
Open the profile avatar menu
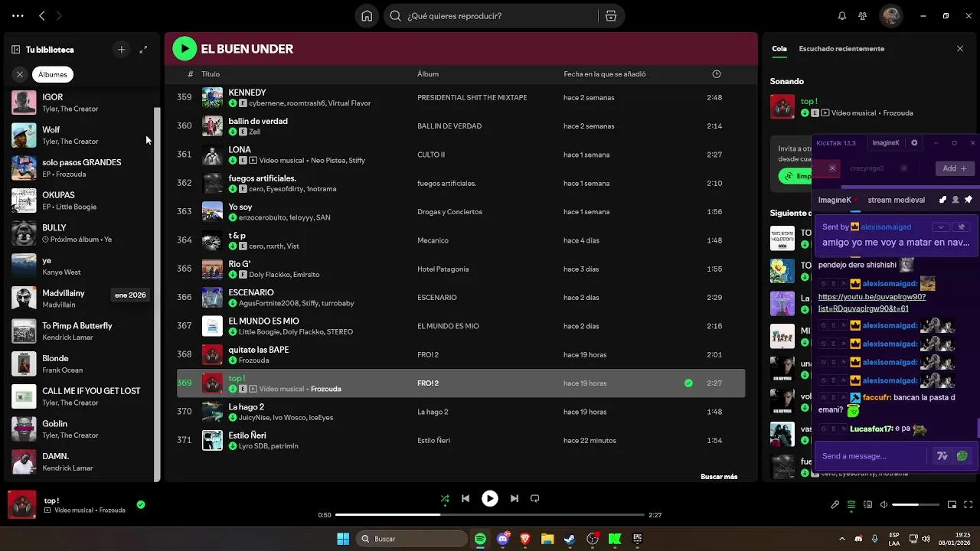pos(890,15)
